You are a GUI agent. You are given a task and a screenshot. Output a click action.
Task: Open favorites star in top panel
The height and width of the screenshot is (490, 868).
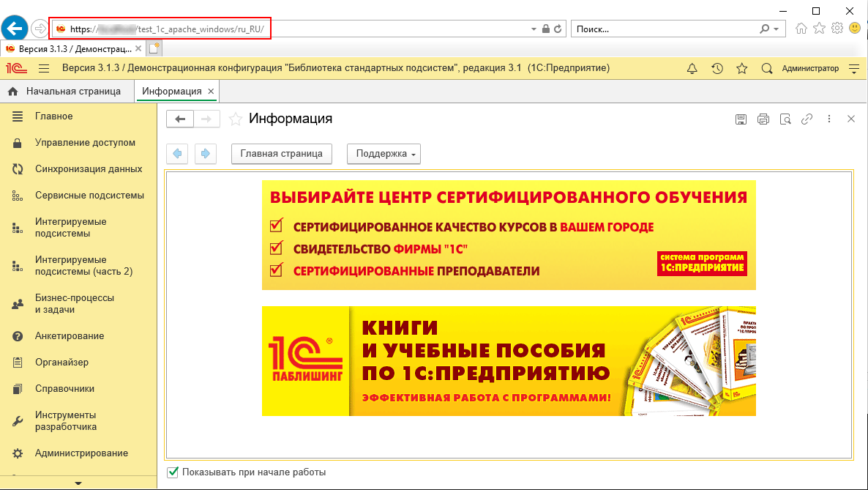click(742, 69)
